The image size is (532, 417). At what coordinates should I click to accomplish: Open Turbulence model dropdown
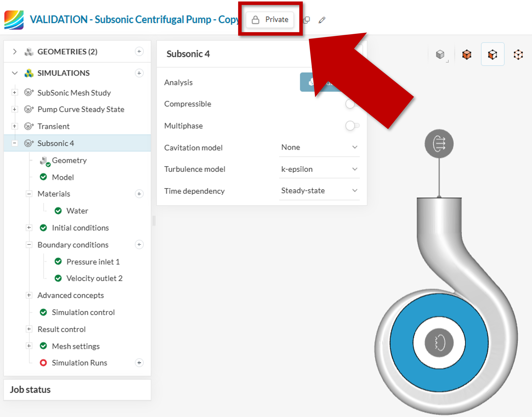point(319,169)
